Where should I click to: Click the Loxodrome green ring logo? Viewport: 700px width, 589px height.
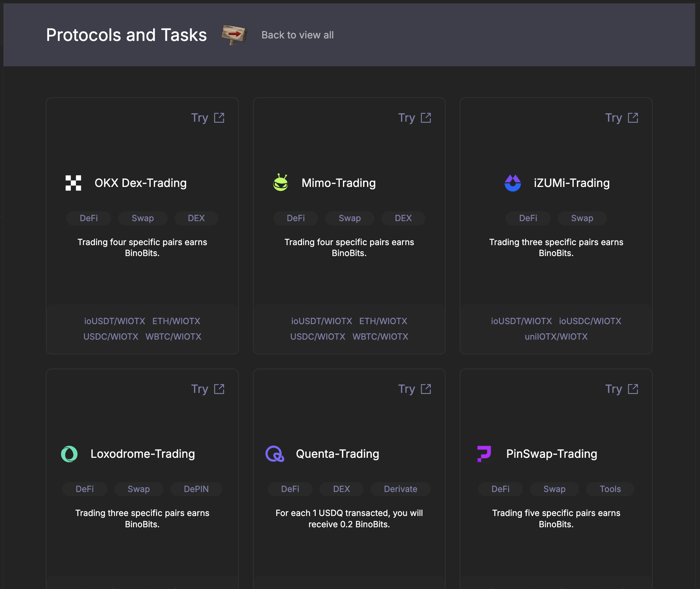pos(69,454)
